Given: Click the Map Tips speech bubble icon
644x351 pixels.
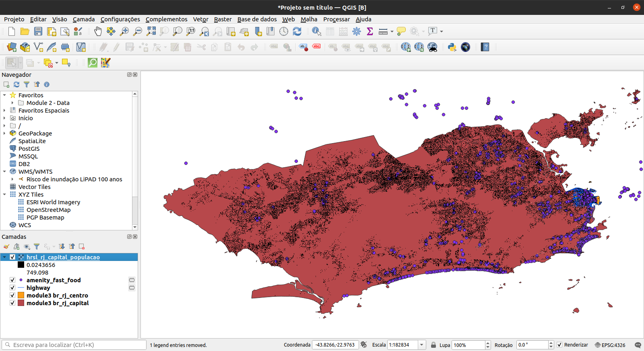Looking at the screenshot, I should (x=401, y=31).
